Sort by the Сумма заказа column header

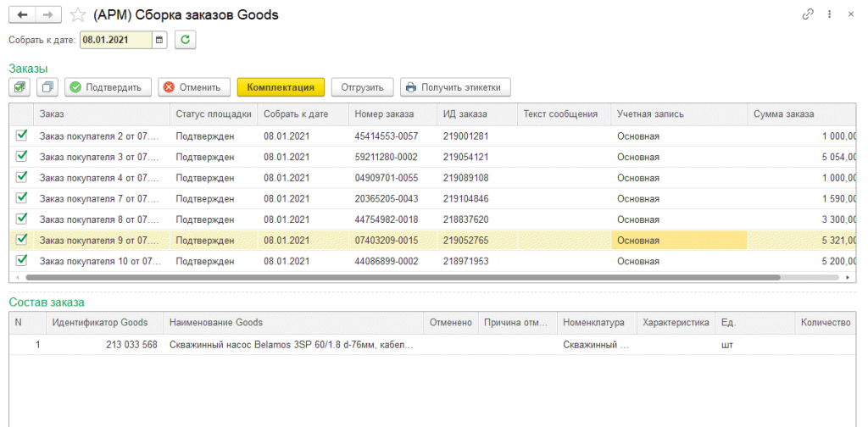[783, 114]
